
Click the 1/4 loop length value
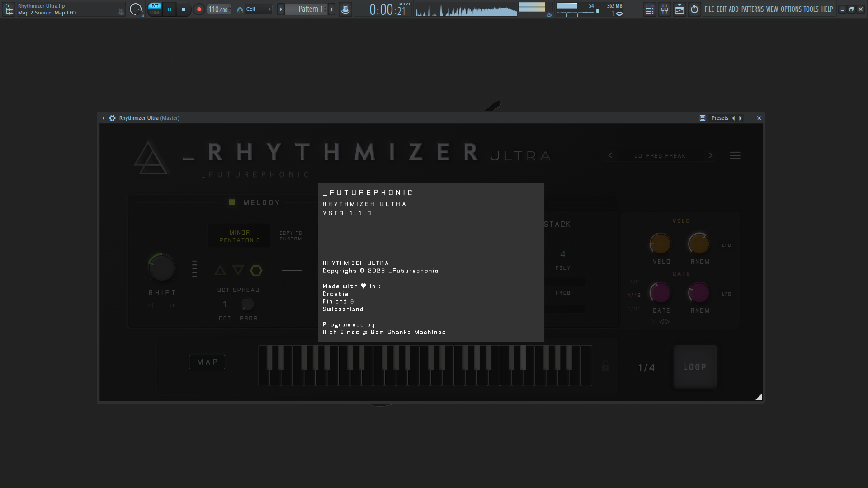(x=646, y=367)
